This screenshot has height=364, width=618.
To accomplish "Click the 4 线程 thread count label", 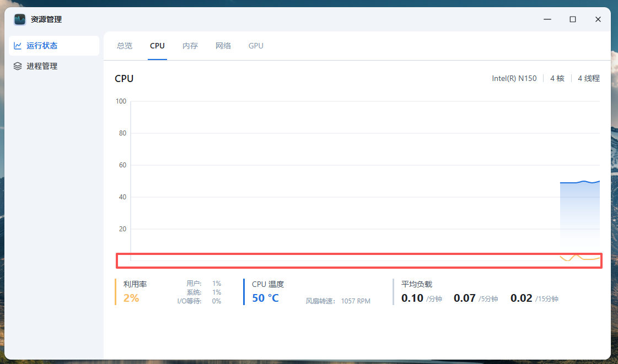I will click(x=588, y=78).
